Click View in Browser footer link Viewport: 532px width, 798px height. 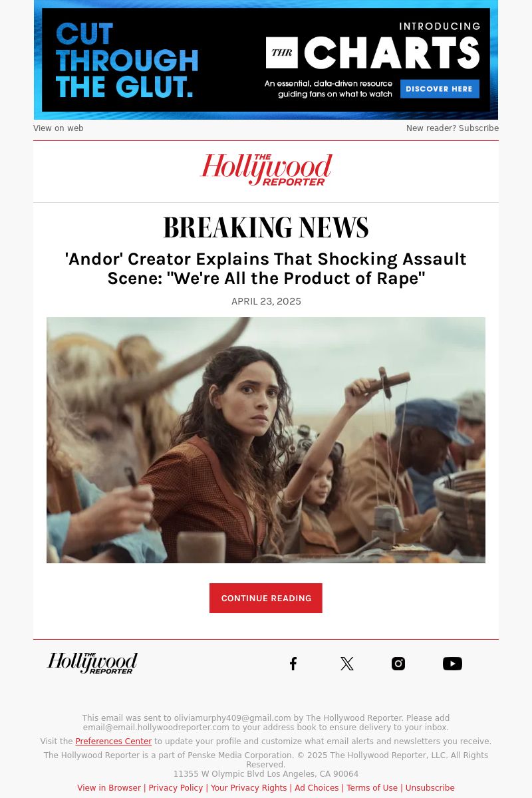[x=109, y=788]
